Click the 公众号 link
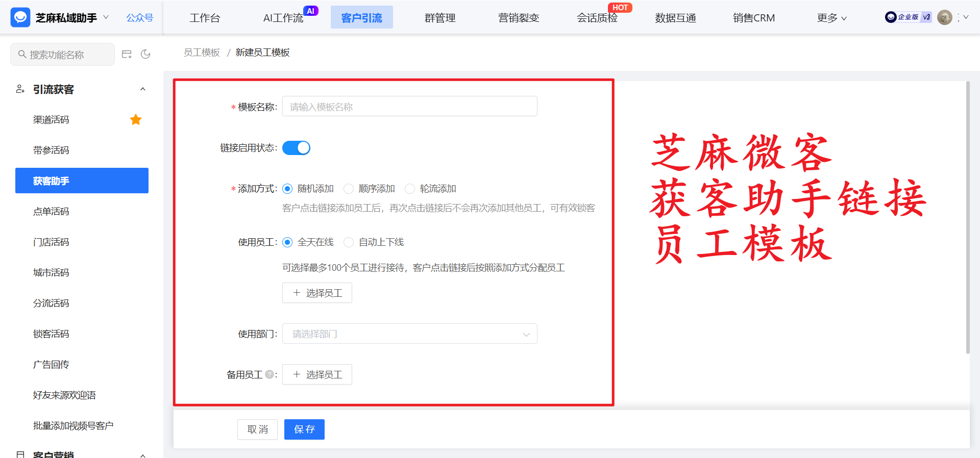This screenshot has width=980, height=458. (x=140, y=18)
